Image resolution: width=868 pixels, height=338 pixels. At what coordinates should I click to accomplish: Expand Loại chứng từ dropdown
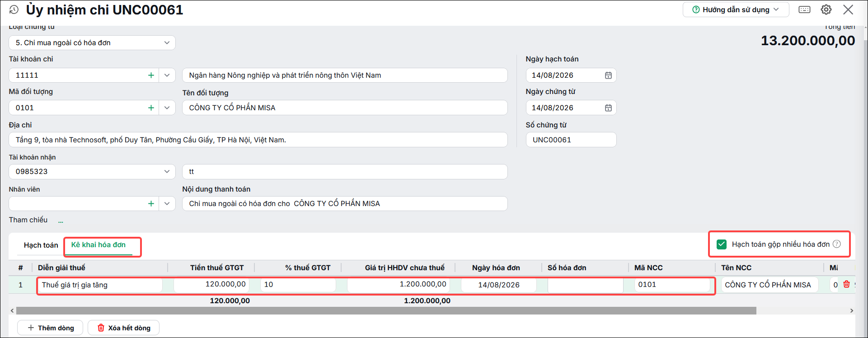[x=167, y=43]
